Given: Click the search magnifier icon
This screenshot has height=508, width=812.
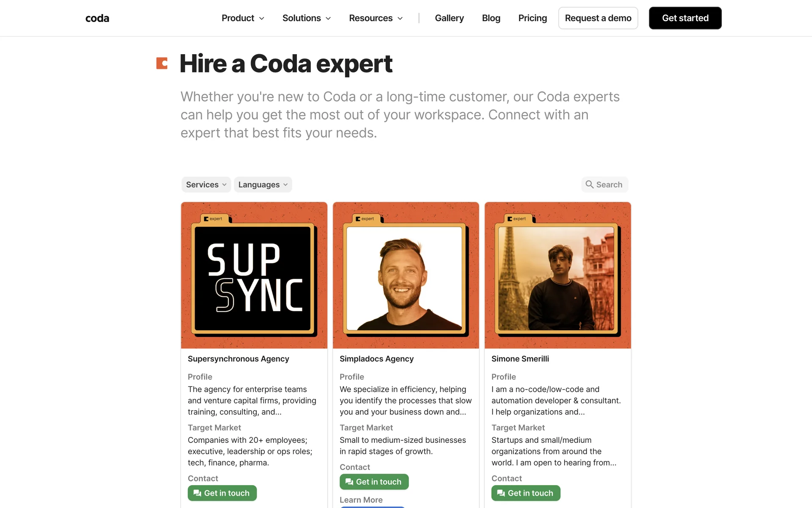Looking at the screenshot, I should click(589, 184).
